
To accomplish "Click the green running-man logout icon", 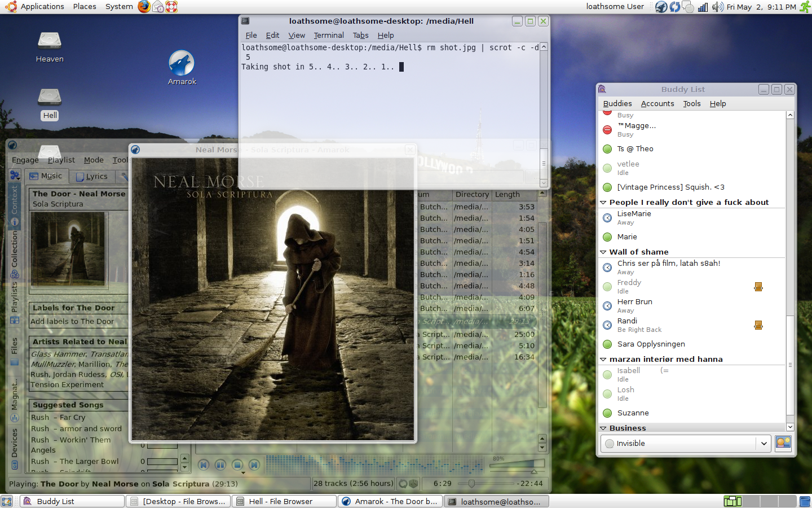I will pos(805,7).
